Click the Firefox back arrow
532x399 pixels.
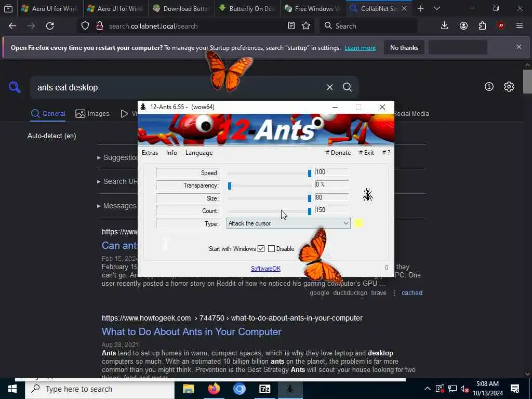(12, 26)
